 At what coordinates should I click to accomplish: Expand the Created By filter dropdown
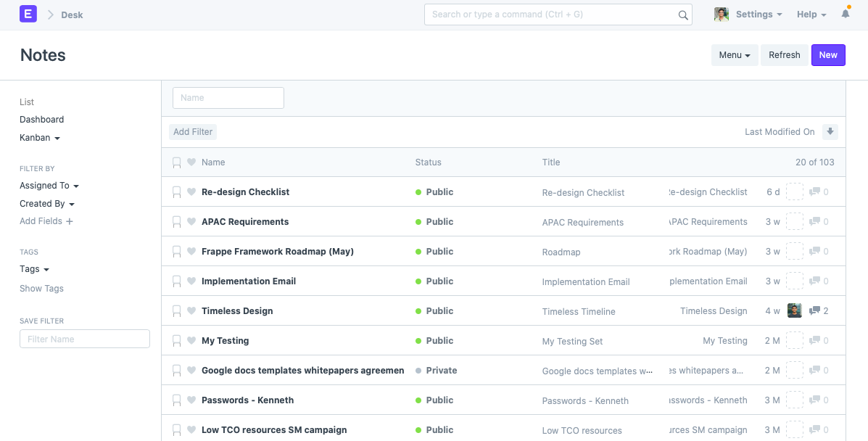click(47, 203)
